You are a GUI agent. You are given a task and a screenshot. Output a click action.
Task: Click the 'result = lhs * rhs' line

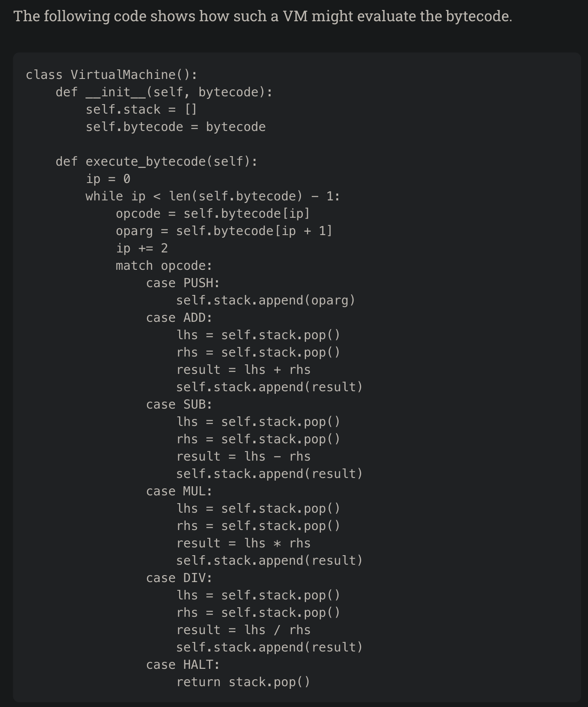(243, 543)
